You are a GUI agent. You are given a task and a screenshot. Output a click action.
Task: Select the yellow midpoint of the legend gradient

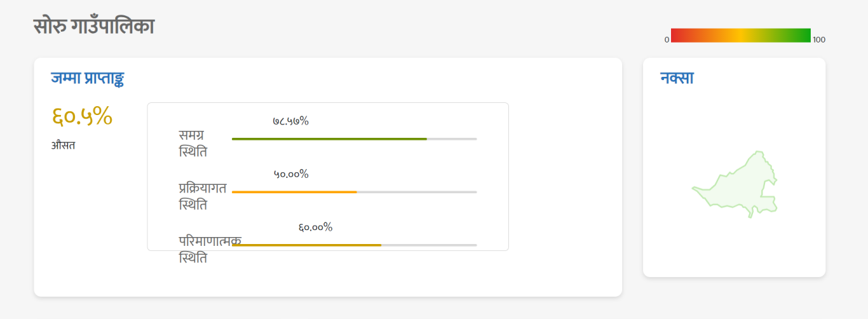pos(741,36)
